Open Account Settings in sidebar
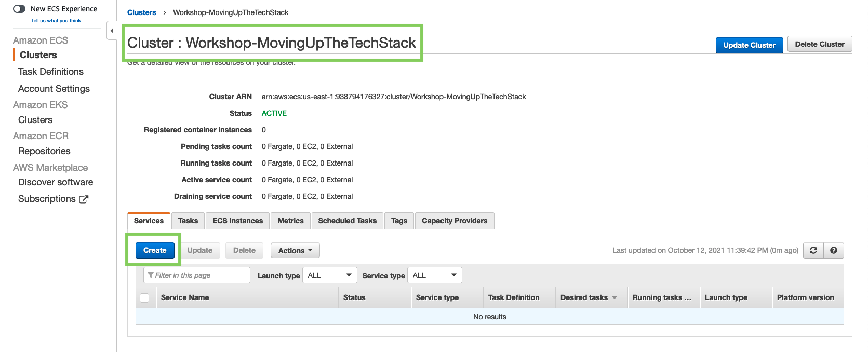This screenshot has width=868, height=352. [x=54, y=89]
